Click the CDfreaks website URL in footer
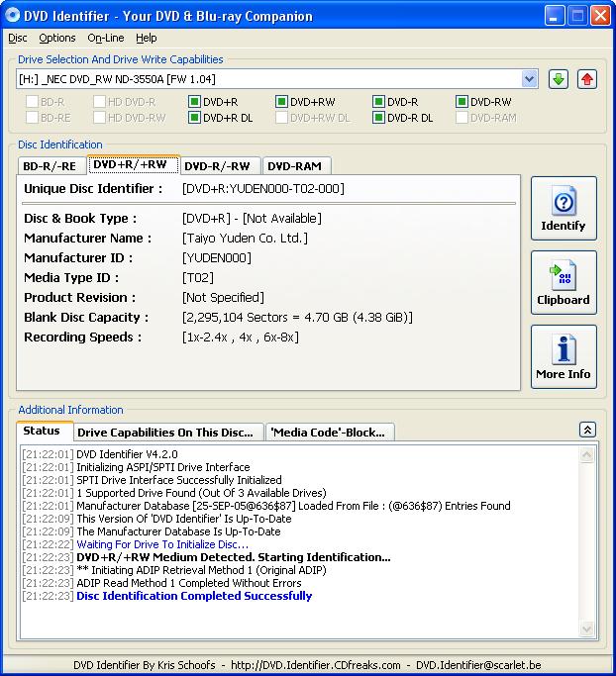 click(x=315, y=665)
